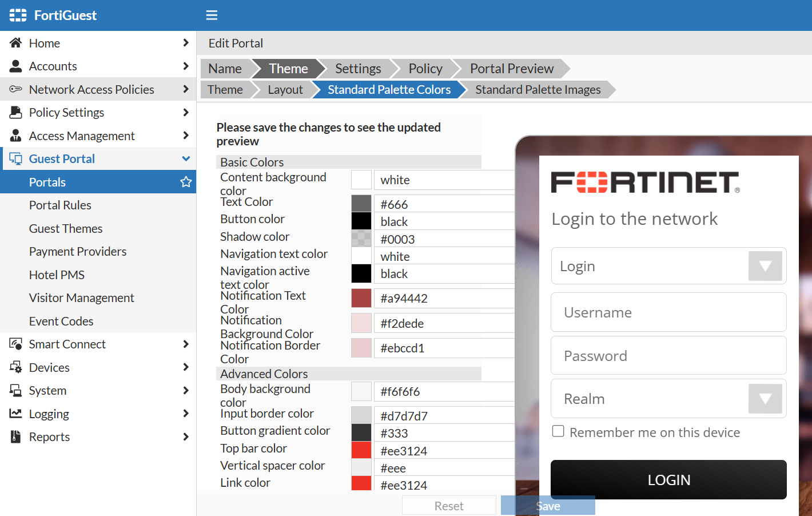812x516 pixels.
Task: Open the Standard Palette Images tab
Action: (x=538, y=89)
